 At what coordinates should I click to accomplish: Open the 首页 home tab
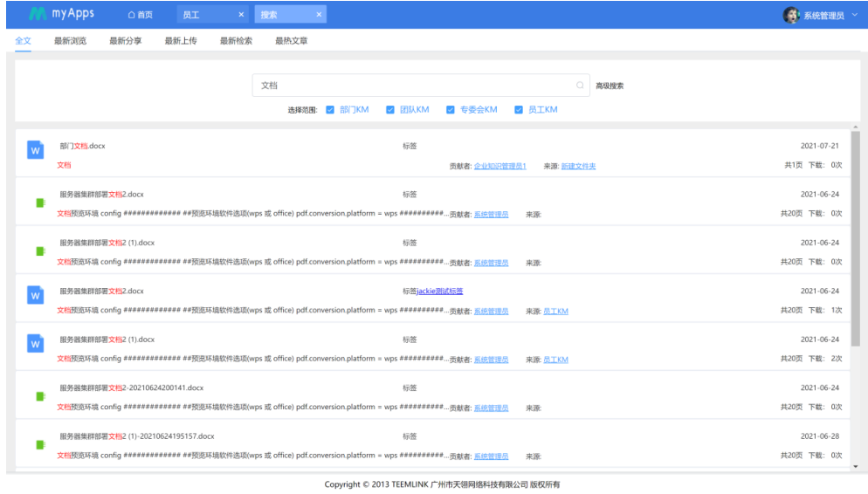click(140, 15)
